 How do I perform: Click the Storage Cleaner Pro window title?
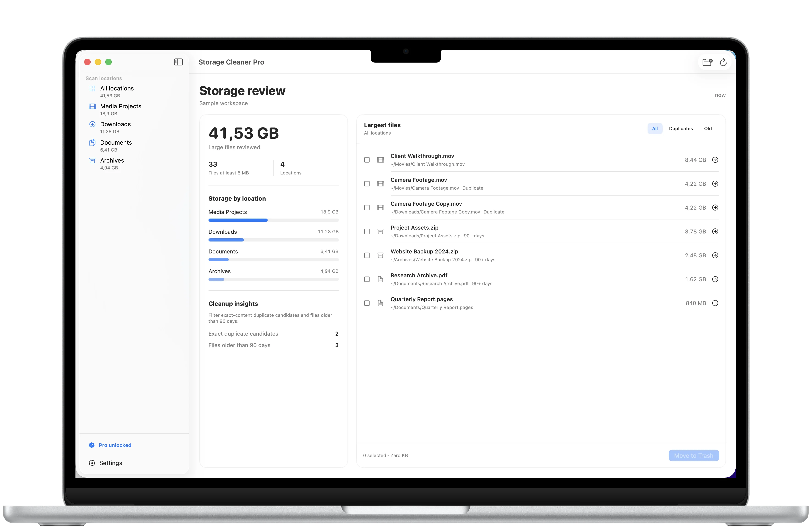click(x=231, y=62)
